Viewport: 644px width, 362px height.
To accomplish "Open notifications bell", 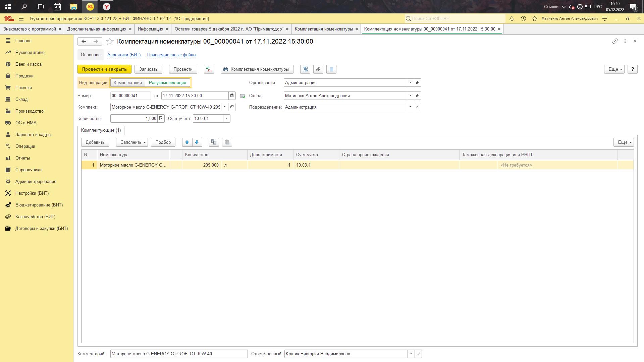I will [512, 19].
